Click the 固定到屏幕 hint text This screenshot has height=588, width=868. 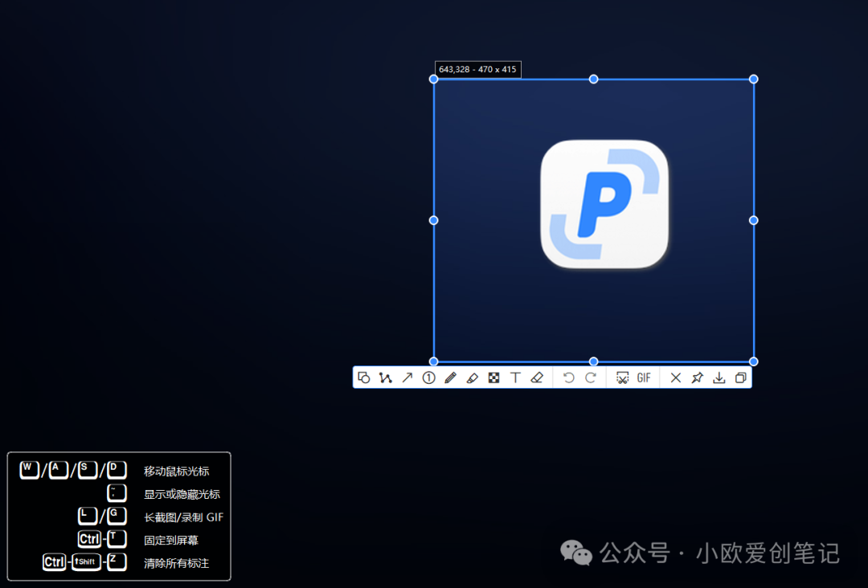click(x=171, y=540)
